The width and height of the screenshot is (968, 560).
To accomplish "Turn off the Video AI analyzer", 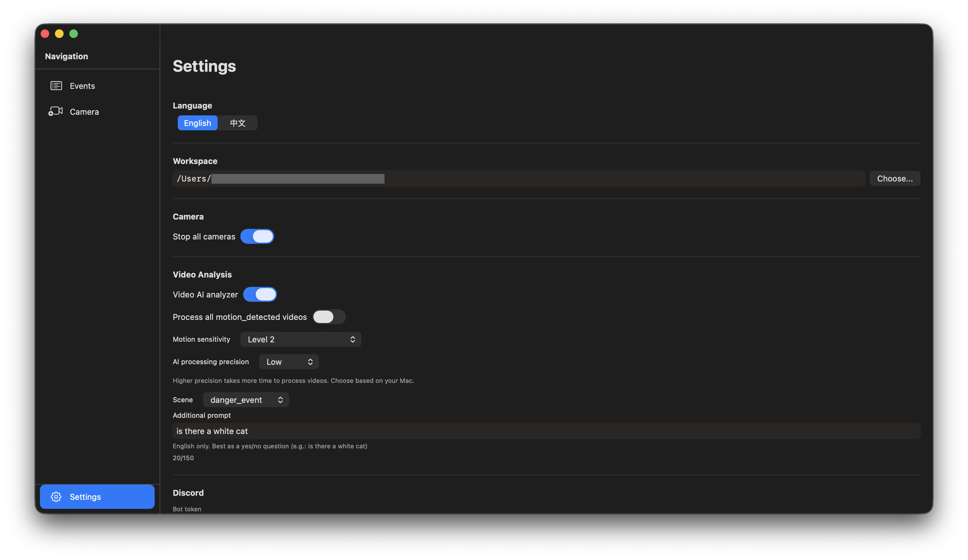I will (x=260, y=294).
